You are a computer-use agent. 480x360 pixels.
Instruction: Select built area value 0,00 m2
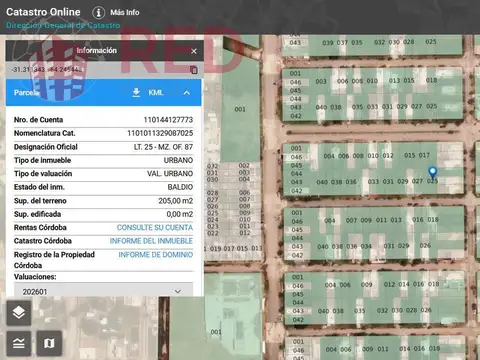click(180, 214)
